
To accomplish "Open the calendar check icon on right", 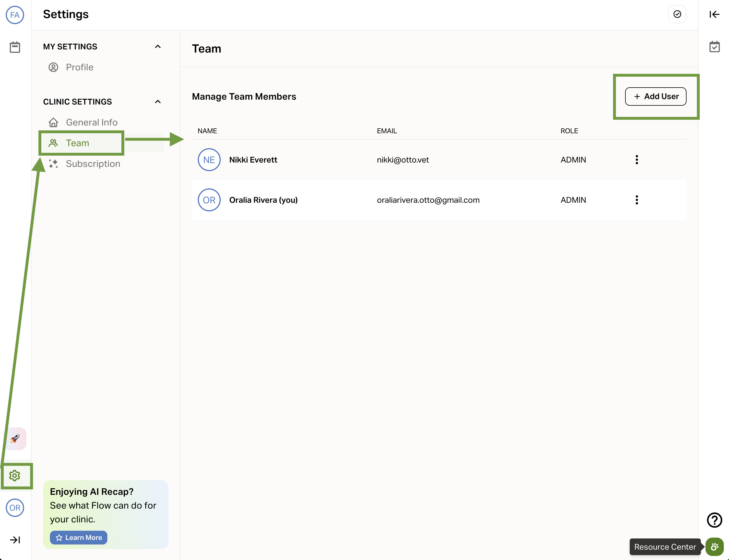I will pyautogui.click(x=714, y=47).
